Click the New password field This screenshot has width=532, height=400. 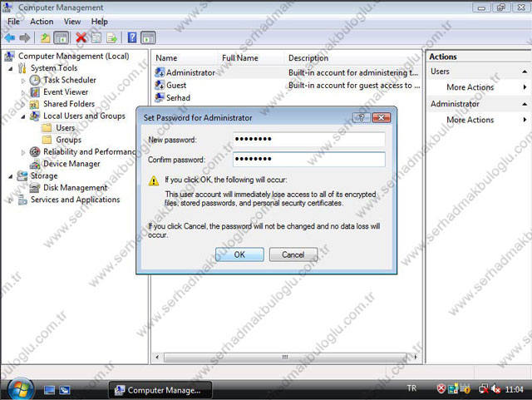[308, 139]
